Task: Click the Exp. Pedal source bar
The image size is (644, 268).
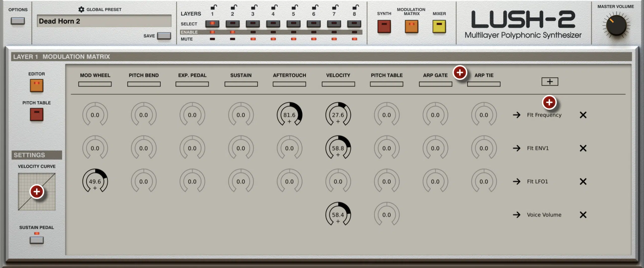Action: click(x=192, y=84)
